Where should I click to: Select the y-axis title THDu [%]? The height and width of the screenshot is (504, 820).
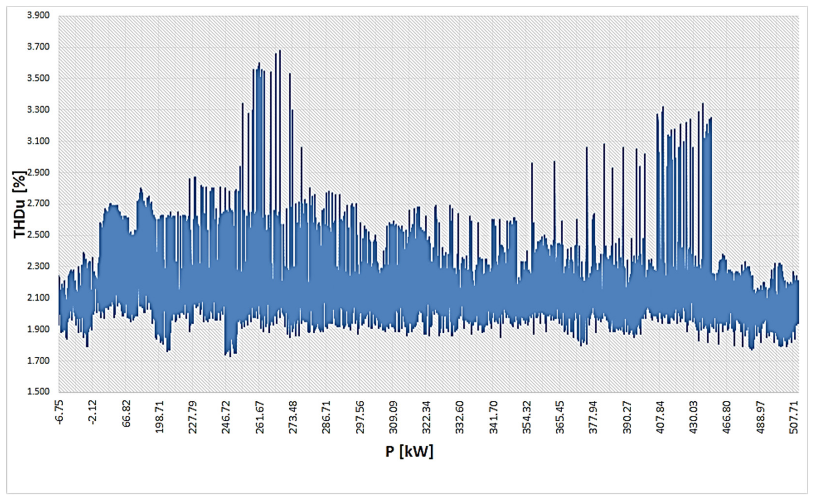click(x=20, y=204)
